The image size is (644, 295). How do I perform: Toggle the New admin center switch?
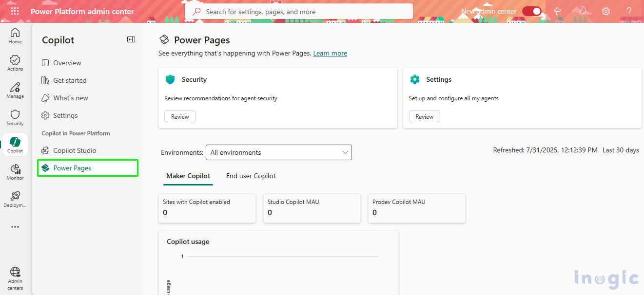[532, 11]
